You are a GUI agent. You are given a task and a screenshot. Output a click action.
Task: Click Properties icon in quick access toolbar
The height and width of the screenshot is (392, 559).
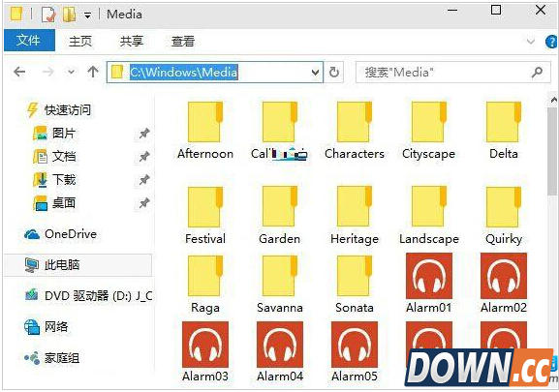coord(48,15)
